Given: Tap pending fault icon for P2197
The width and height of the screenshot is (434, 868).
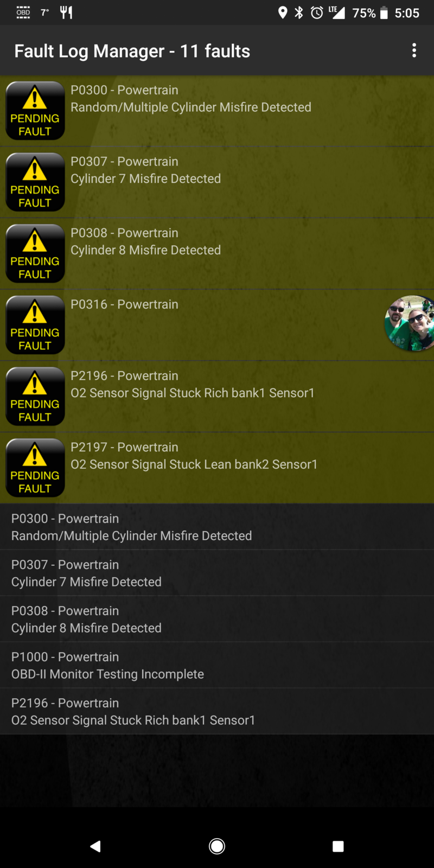Looking at the screenshot, I should (35, 468).
